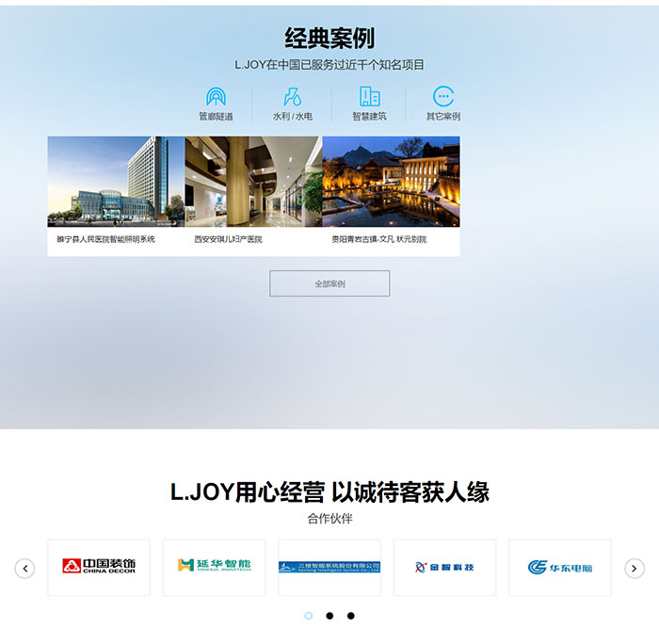View the 贵阳青岩古镇 night scene thumbnail
659x644 pixels.
coord(391,181)
